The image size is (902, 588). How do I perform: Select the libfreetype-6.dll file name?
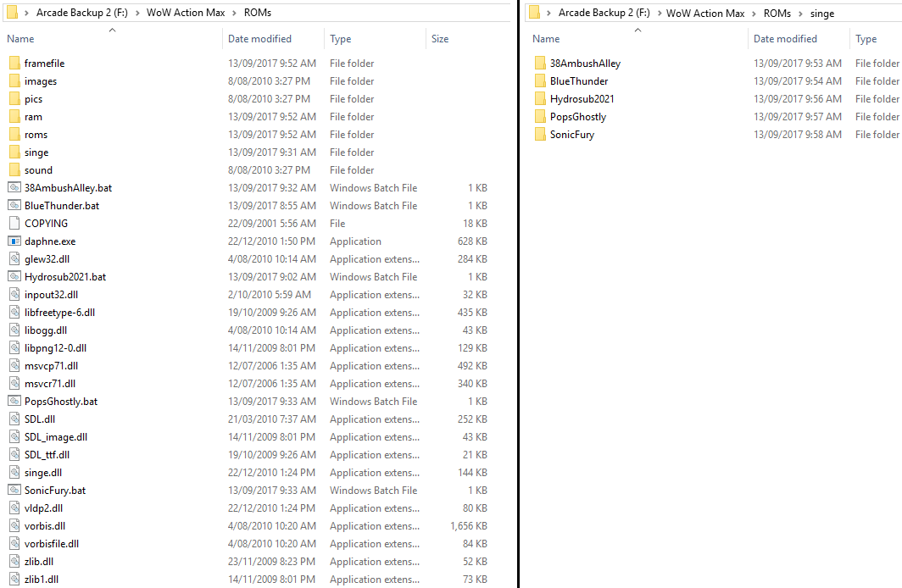(60, 312)
